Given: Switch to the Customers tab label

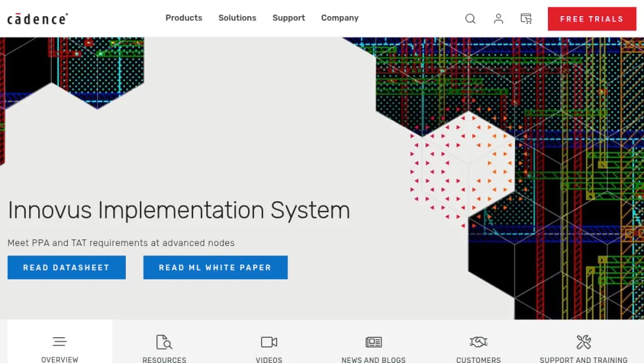Looking at the screenshot, I should [x=478, y=359].
